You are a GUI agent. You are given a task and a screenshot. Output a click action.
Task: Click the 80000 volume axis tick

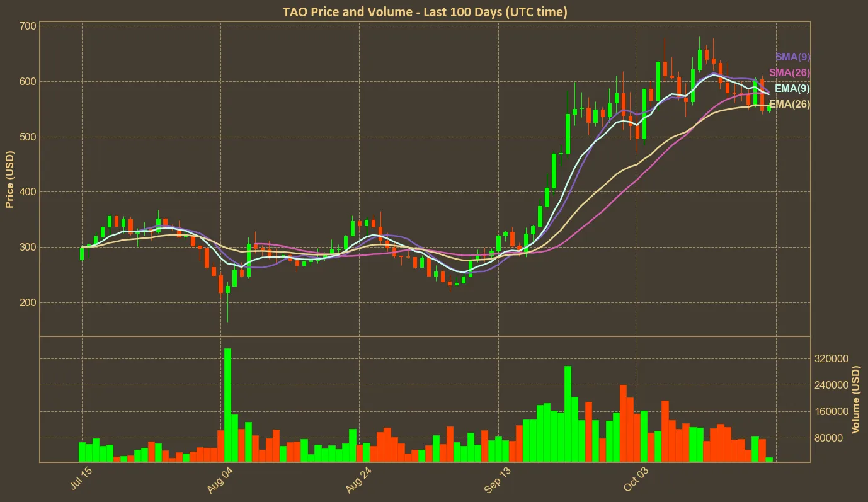point(828,438)
